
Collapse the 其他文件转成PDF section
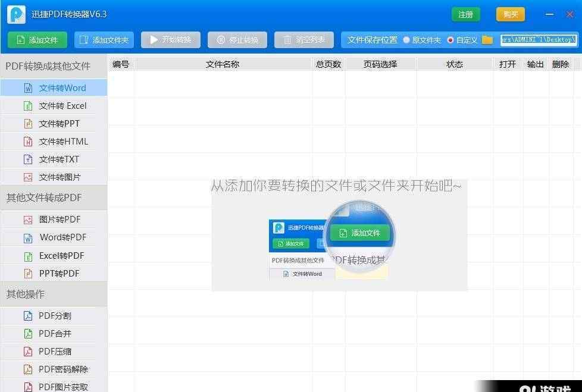pyautogui.click(x=54, y=197)
